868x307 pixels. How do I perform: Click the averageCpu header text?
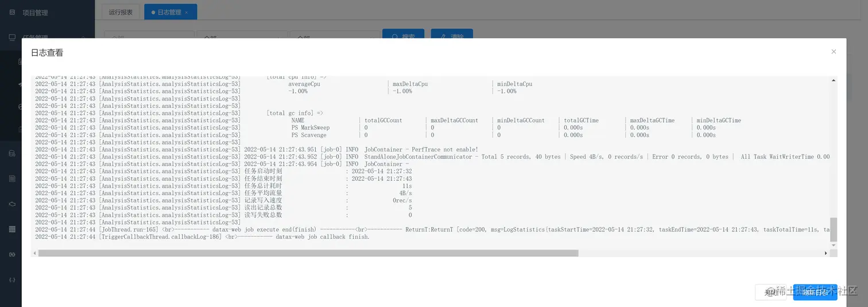[304, 84]
